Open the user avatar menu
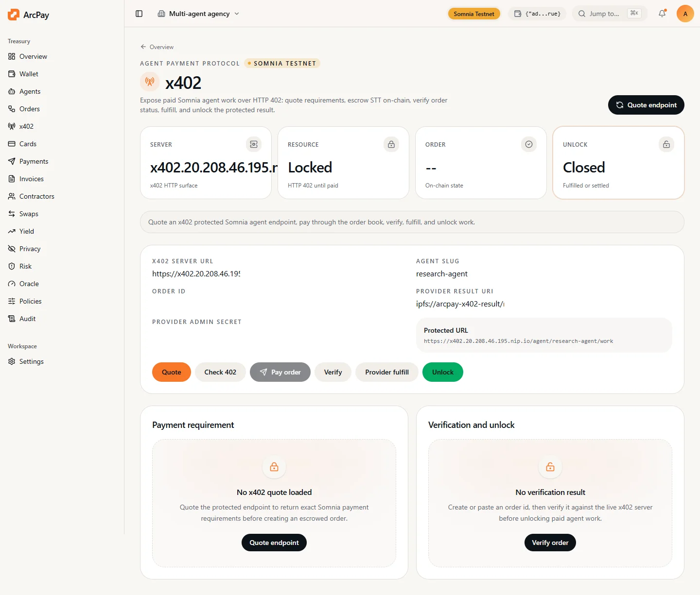 coord(685,14)
